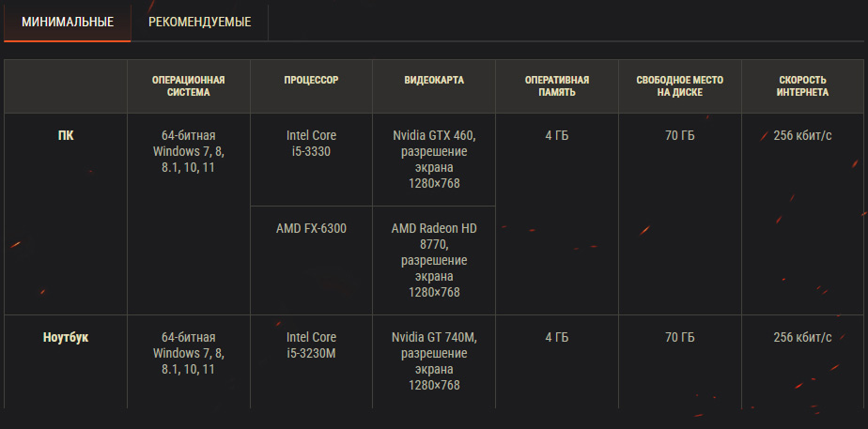Viewport: 868px width, 429px height.
Task: Click the Оперативная память column header
Action: pos(556,86)
